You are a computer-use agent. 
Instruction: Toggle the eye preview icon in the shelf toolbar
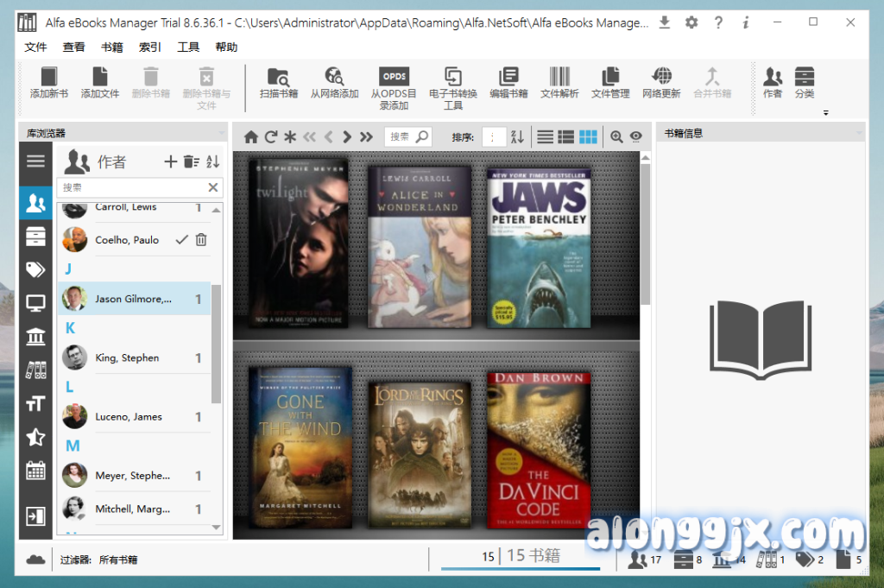636,136
